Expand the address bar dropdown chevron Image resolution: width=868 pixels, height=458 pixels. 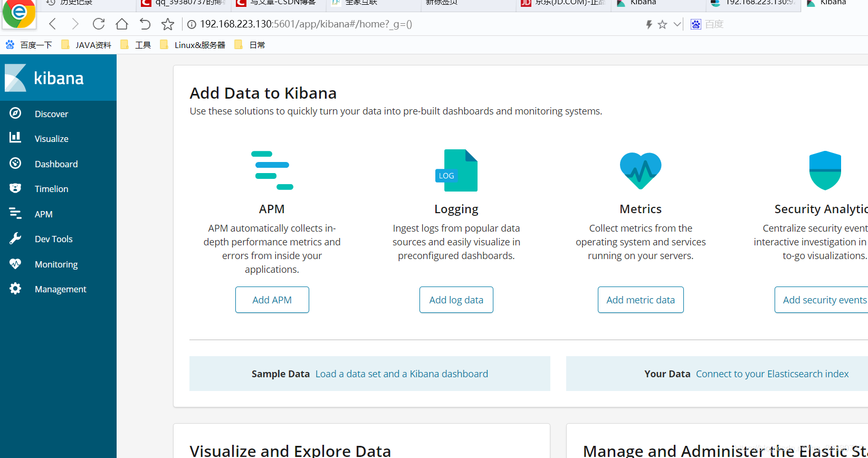tap(677, 24)
